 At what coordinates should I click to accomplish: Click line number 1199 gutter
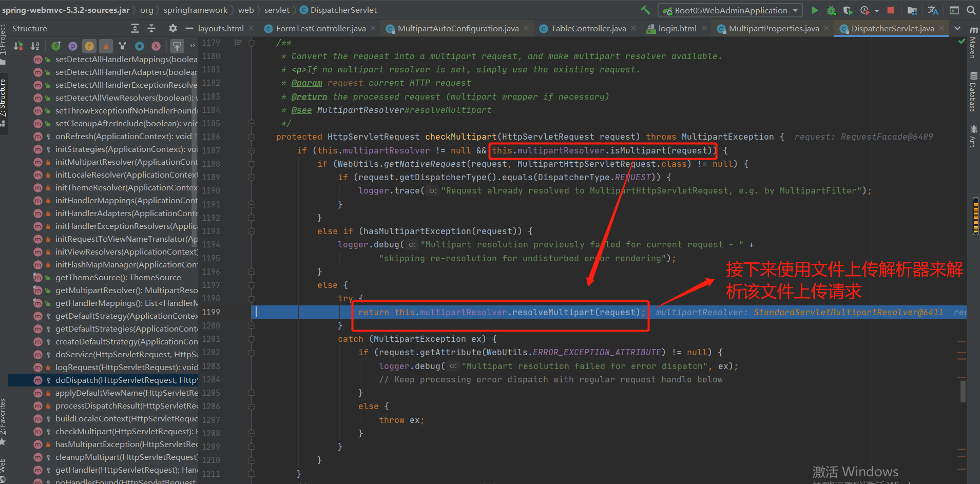click(x=211, y=312)
